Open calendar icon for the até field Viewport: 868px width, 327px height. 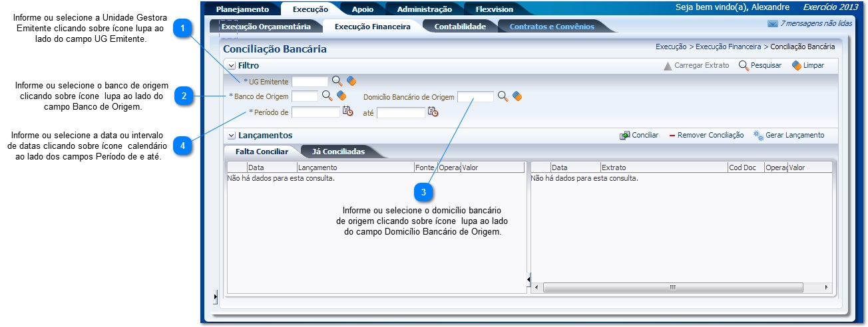(x=433, y=112)
